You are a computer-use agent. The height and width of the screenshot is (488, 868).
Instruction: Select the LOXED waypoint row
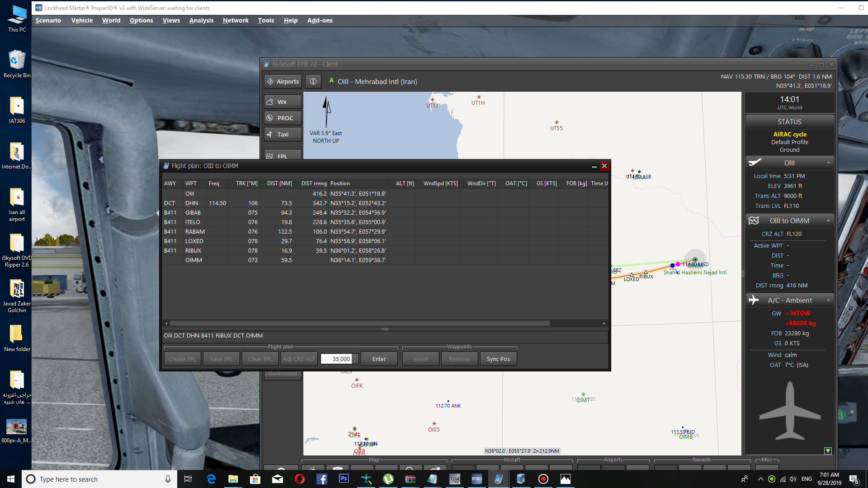coord(385,241)
